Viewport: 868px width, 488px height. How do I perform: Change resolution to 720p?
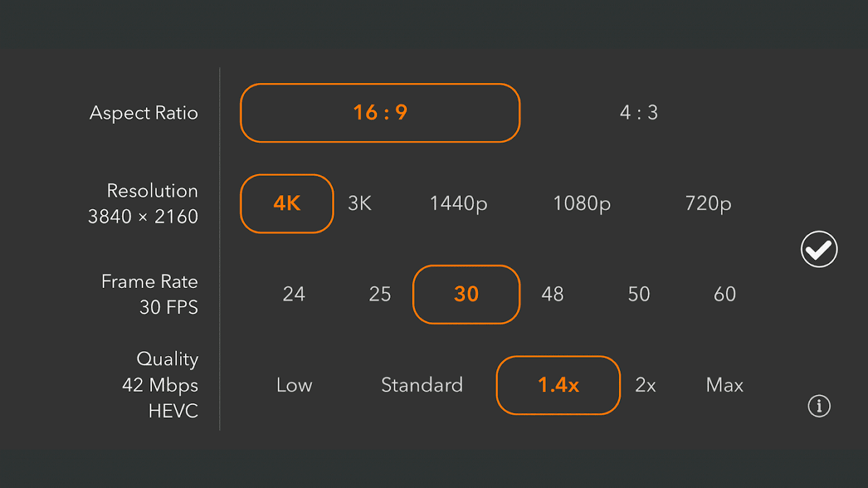click(x=708, y=204)
